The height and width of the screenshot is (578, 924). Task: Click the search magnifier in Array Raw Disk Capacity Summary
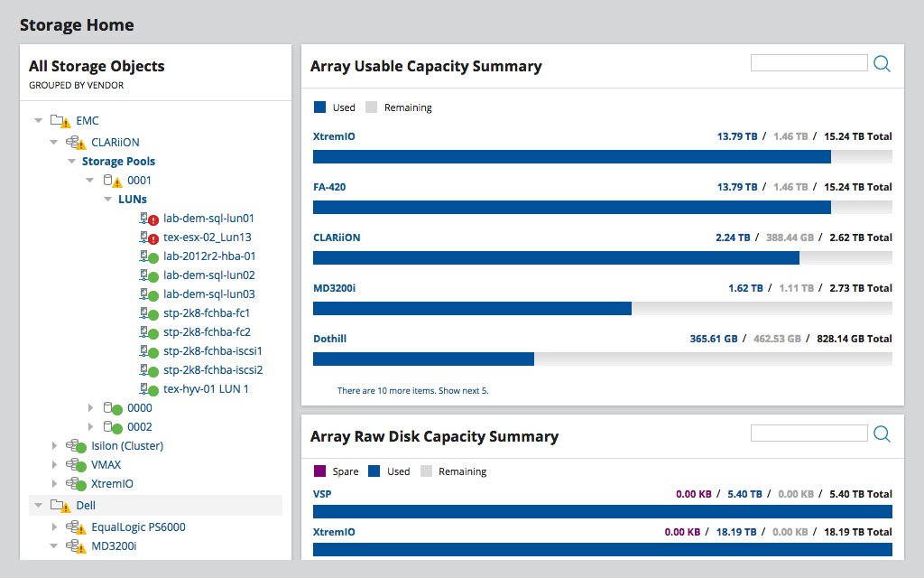pyautogui.click(x=882, y=433)
